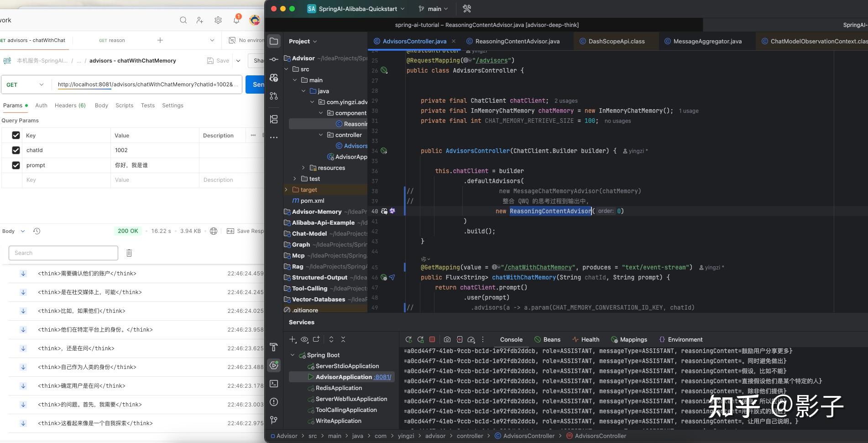Viewport: 868px width, 443px height.
Task: Open the GET method dropdown
Action: pyautogui.click(x=25, y=84)
